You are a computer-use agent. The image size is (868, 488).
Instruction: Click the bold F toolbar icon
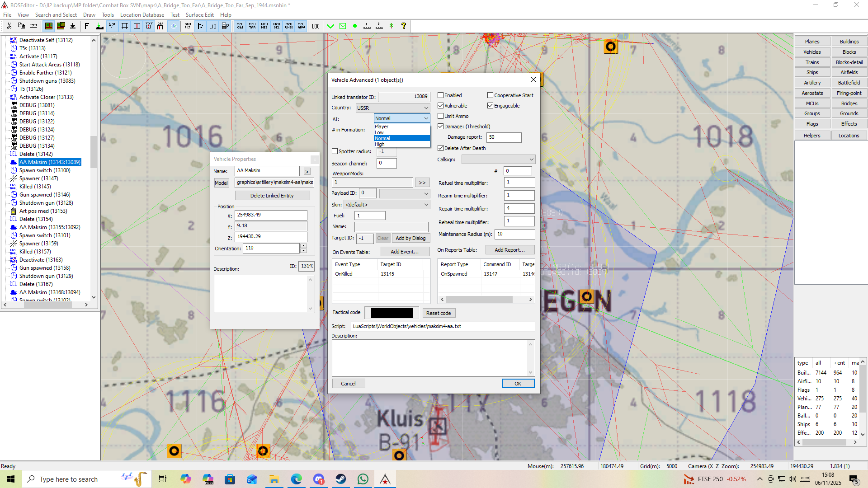pyautogui.click(x=87, y=26)
